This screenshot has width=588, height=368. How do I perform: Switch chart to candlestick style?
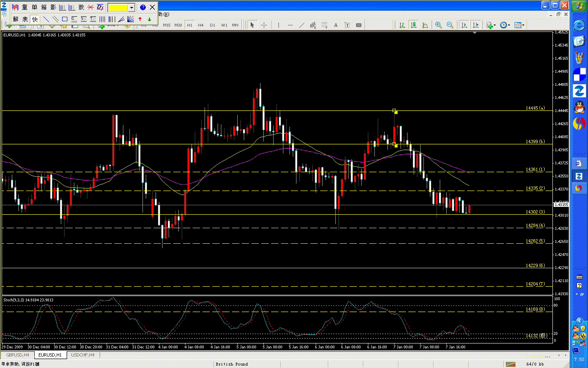point(414,25)
